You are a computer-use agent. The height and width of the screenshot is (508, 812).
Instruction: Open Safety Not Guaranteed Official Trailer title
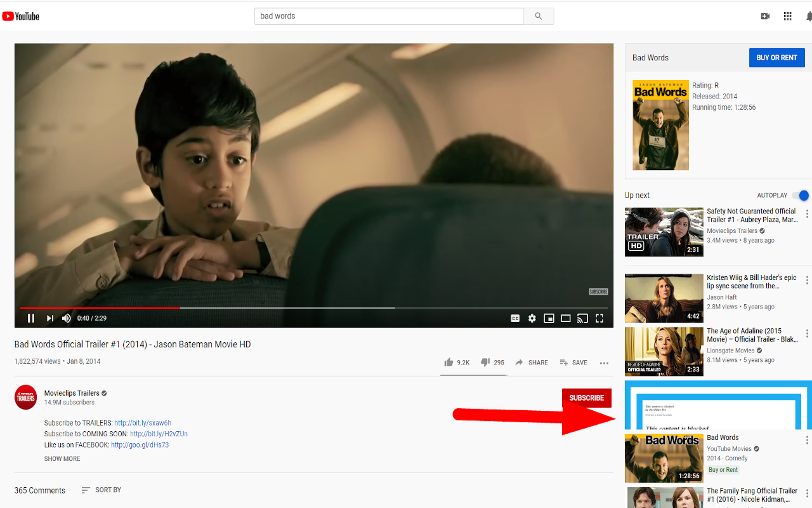752,215
